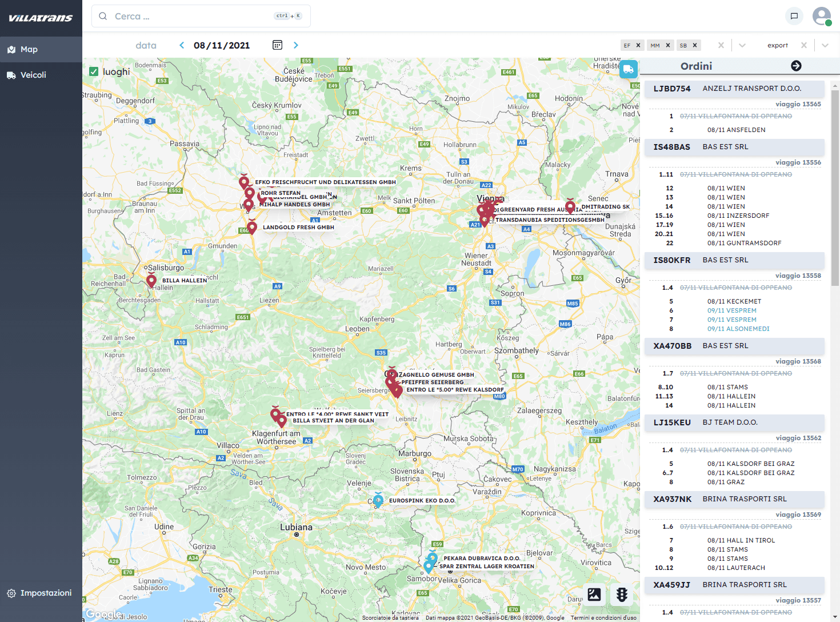Go to previous date arrow
This screenshot has width=840, height=622.
point(182,45)
